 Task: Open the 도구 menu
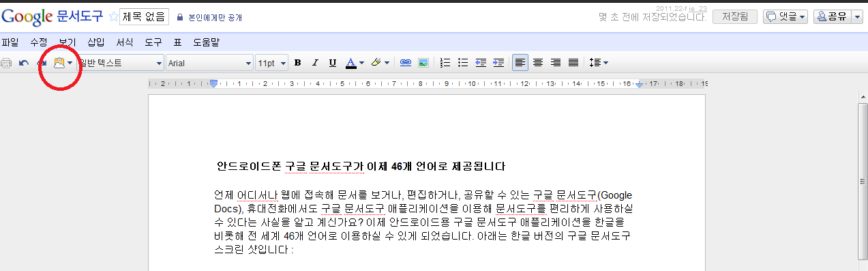[153, 42]
